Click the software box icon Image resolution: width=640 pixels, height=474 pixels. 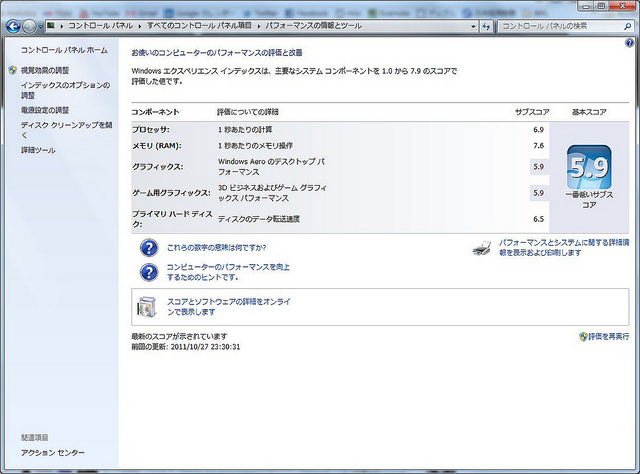pos(147,307)
